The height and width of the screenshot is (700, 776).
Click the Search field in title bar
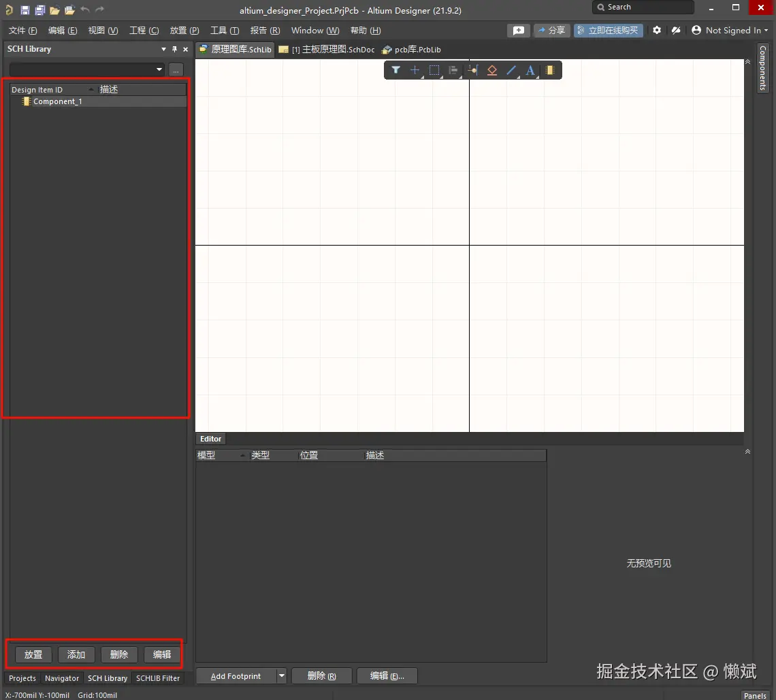pyautogui.click(x=643, y=7)
